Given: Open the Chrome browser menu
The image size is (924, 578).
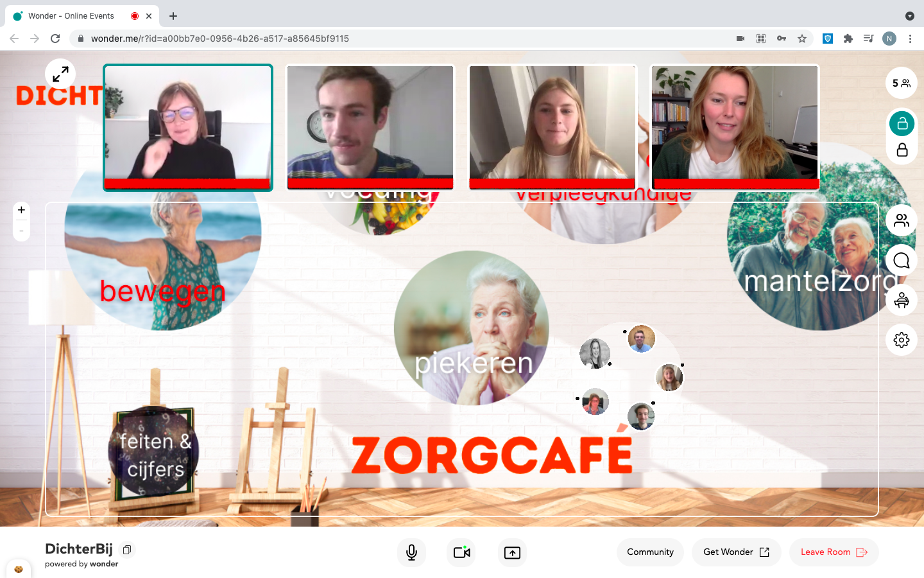Looking at the screenshot, I should tap(911, 39).
